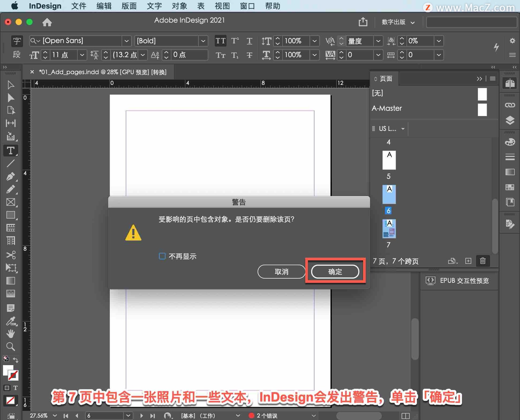
Task: Select the Zoom tool
Action: (x=11, y=347)
